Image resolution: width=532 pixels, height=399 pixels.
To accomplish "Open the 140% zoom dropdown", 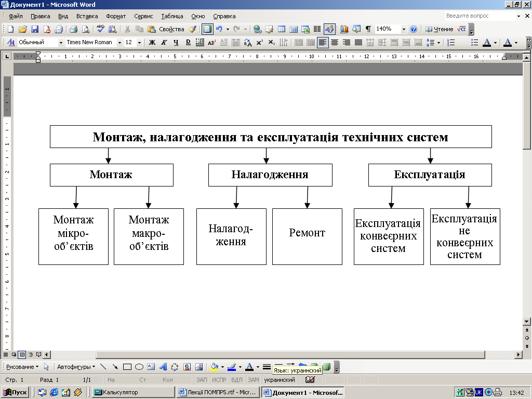I will [403, 29].
